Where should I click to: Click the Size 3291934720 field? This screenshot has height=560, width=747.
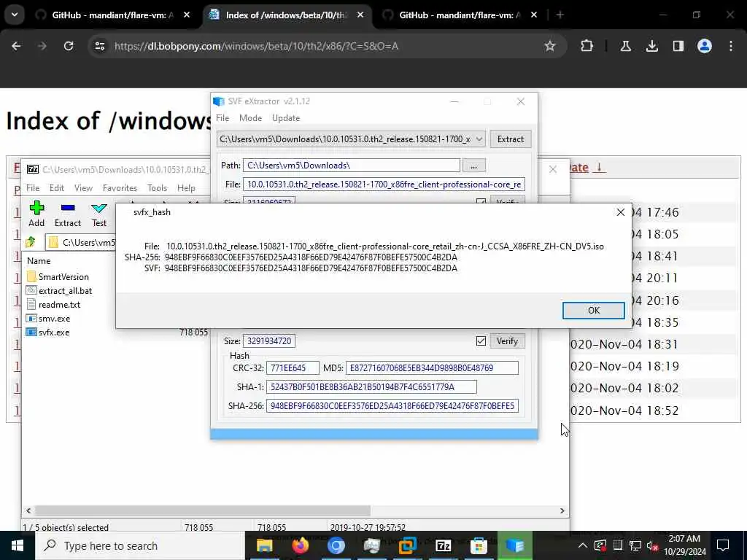(x=269, y=341)
